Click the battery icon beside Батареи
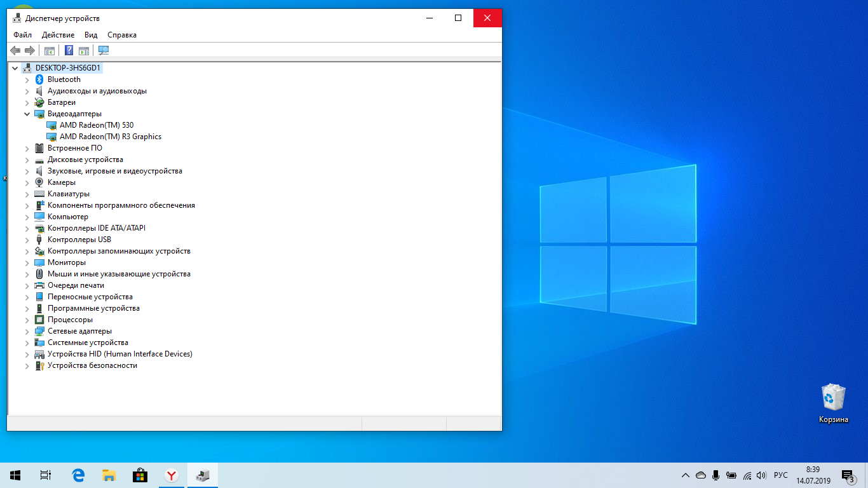Viewport: 868px width, 488px height. [39, 102]
